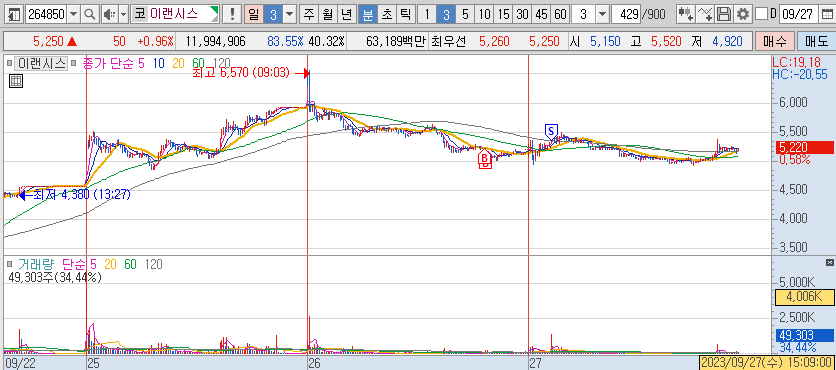836x370 pixels.
Task: Click the timestamp 2023/09/27(수) 15:09:00
Action: (767, 363)
